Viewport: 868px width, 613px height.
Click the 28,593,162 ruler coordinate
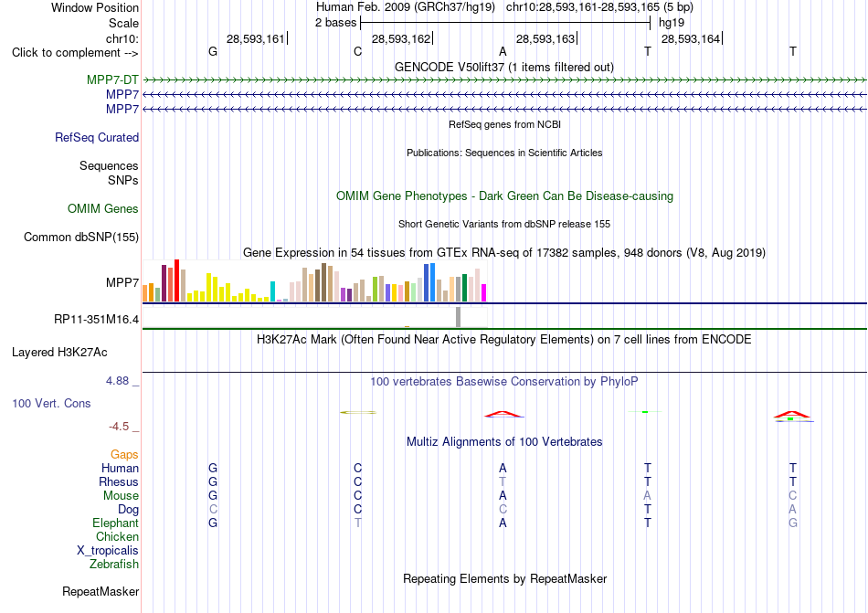coord(401,38)
